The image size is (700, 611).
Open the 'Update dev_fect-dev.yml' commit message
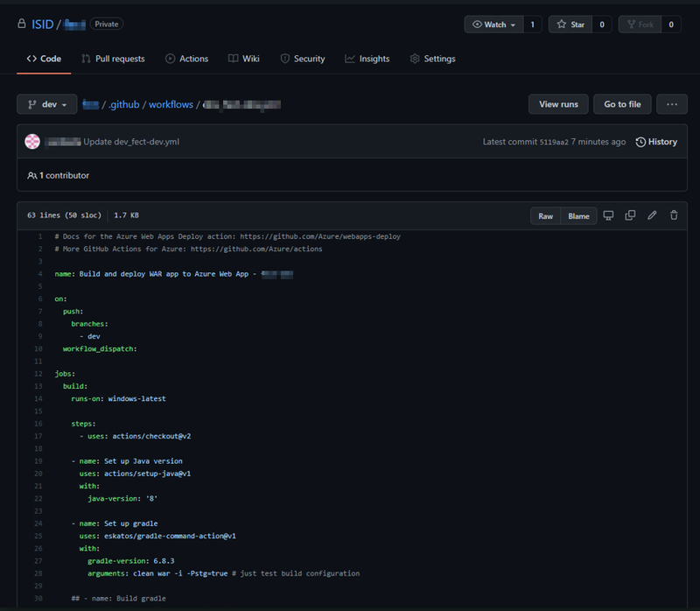coord(131,142)
